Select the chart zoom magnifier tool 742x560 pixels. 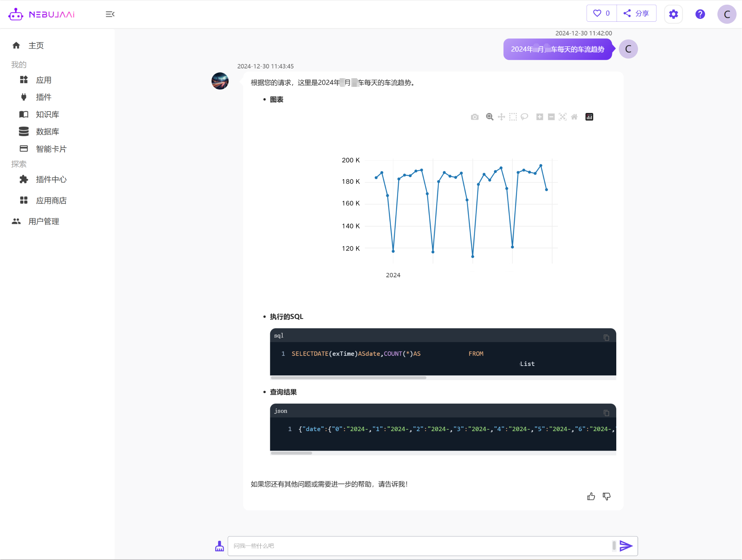click(x=489, y=117)
